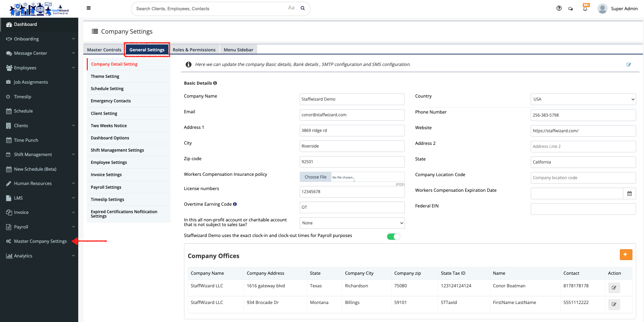Toggle exact clock-in times for Payroll switch

pyautogui.click(x=394, y=237)
